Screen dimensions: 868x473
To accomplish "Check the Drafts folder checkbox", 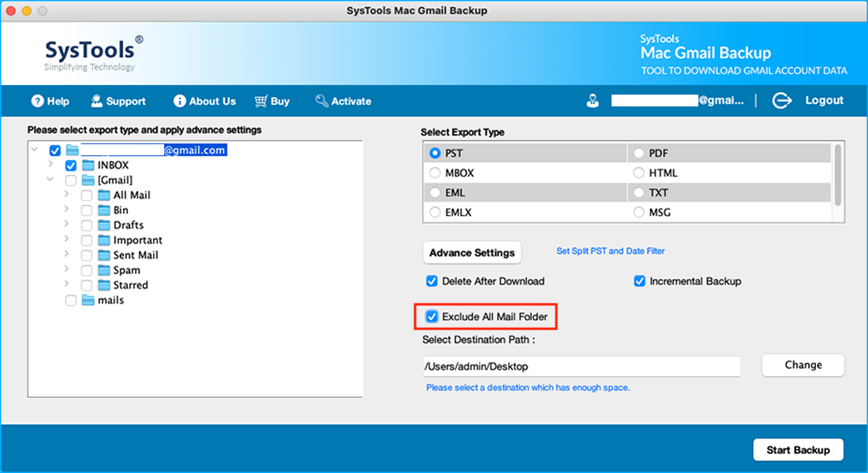I will point(86,225).
